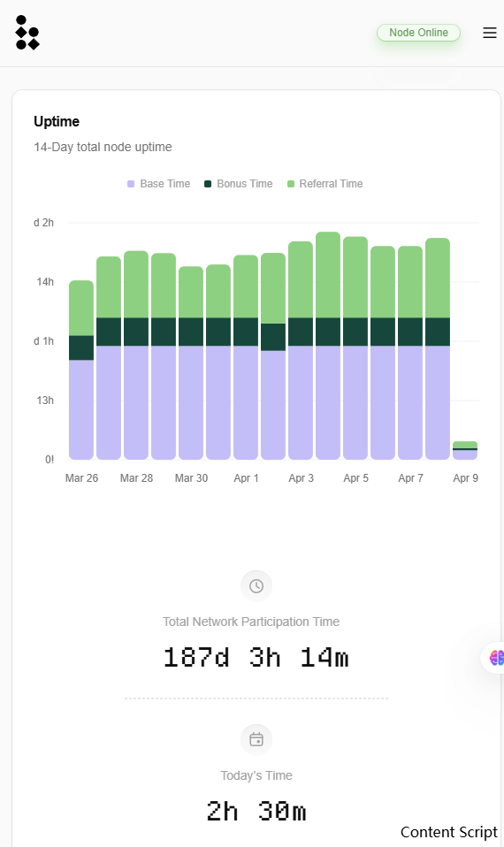Click the 'd 2h' y-axis label
504x847 pixels.
[43, 223]
